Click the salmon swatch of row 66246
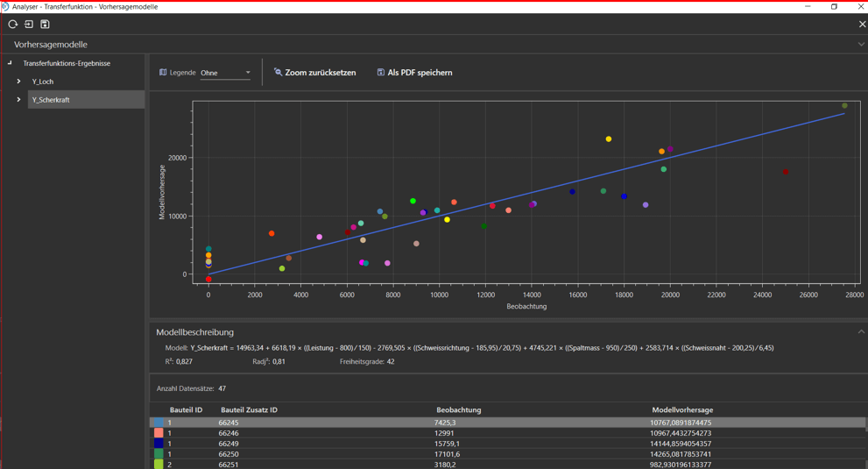The width and height of the screenshot is (868, 469). 159,433
